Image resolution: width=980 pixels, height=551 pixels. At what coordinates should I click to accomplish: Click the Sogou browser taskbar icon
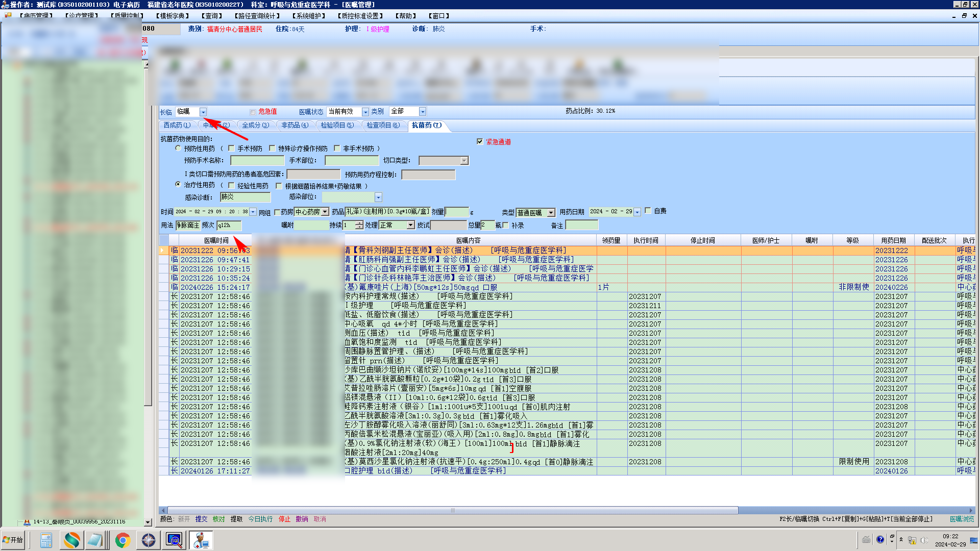[x=71, y=540]
